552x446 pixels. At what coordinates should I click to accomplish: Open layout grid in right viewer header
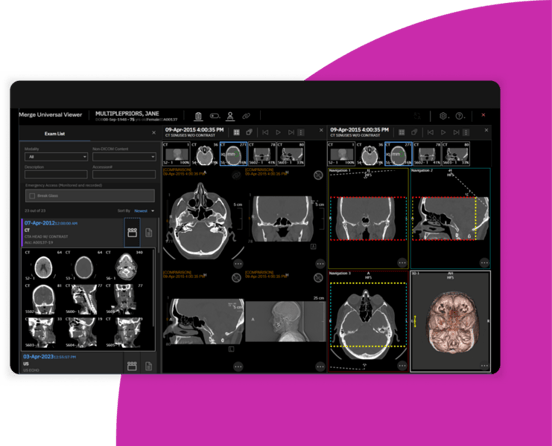tap(402, 132)
